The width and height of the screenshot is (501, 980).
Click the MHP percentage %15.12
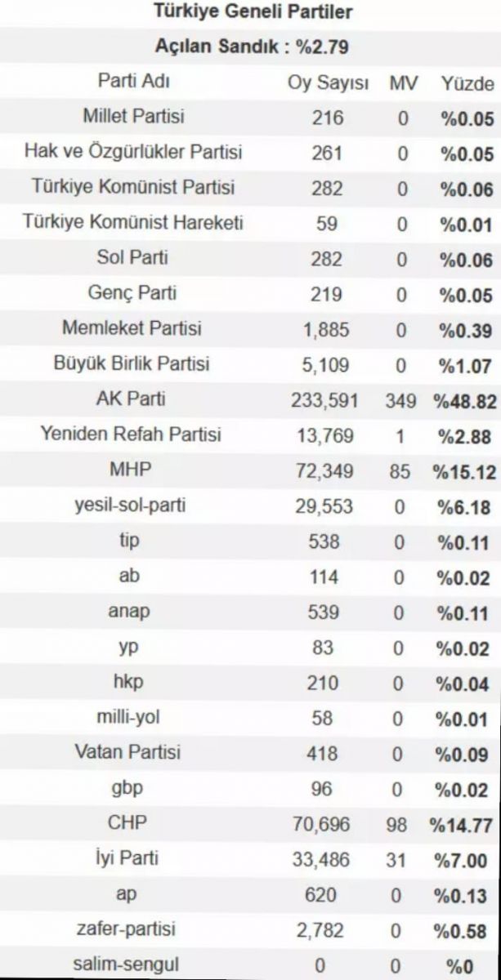[x=463, y=472]
